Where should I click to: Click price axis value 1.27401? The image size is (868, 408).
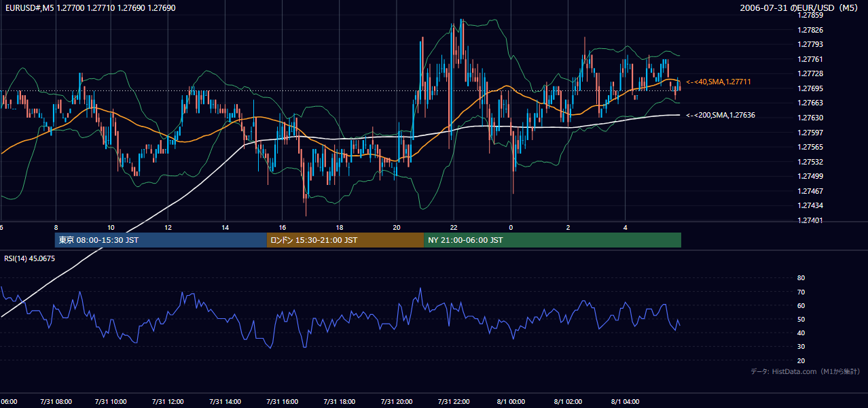click(x=810, y=220)
